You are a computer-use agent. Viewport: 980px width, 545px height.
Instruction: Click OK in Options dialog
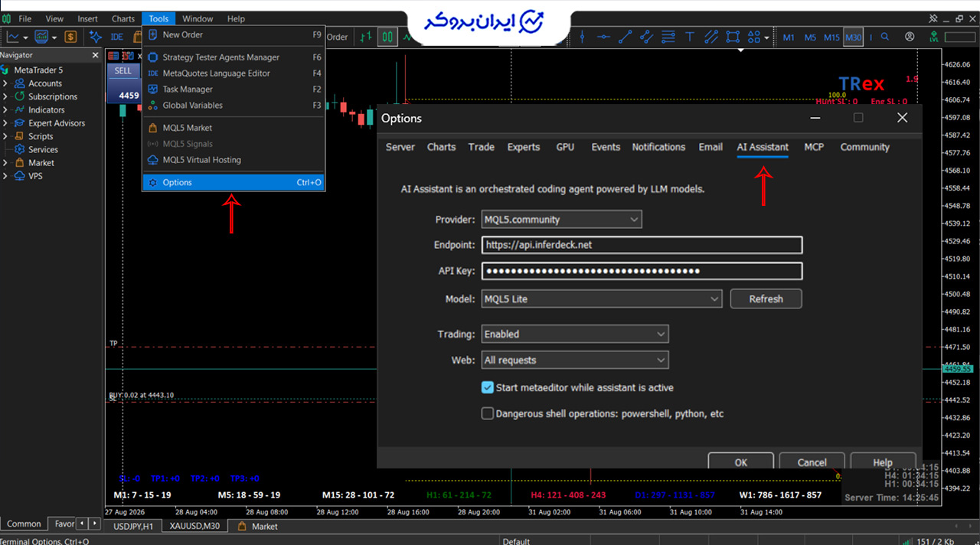[x=741, y=462]
